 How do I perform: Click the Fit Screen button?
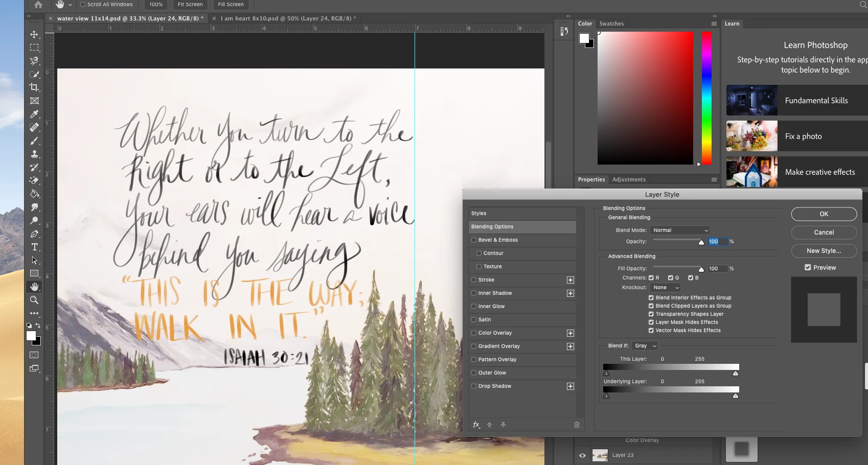(190, 5)
